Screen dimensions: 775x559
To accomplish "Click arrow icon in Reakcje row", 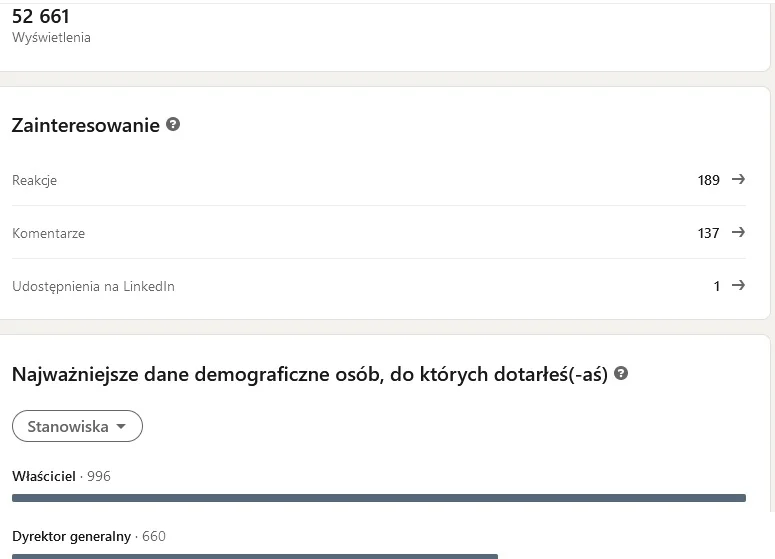I will click(738, 179).
